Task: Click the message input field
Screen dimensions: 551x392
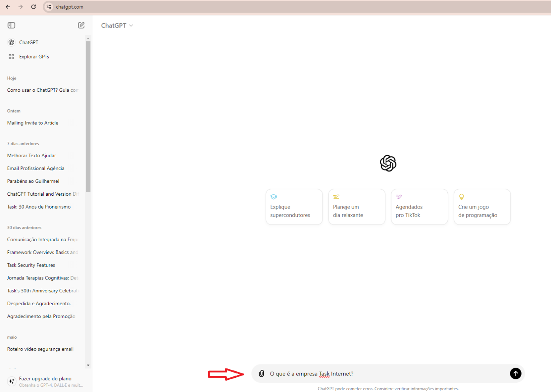Action: pyautogui.click(x=359, y=373)
